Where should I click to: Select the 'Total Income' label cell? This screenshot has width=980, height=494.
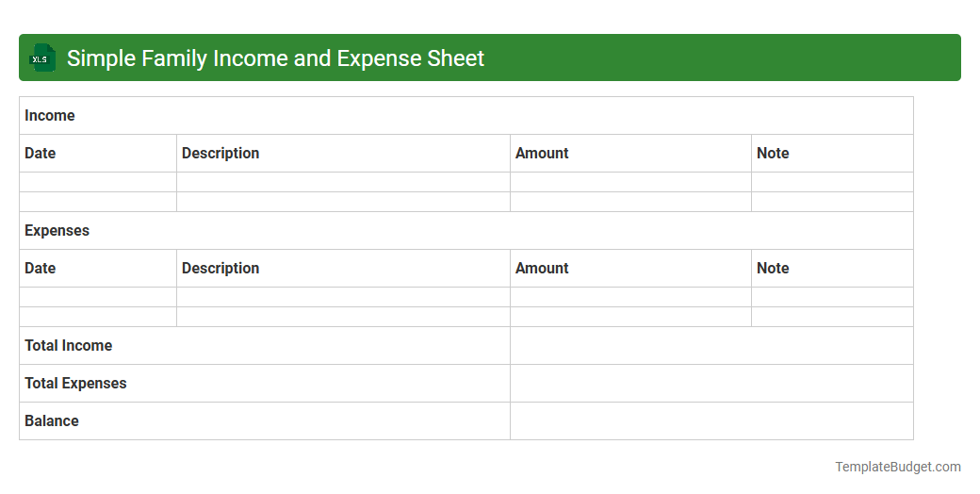coord(265,346)
